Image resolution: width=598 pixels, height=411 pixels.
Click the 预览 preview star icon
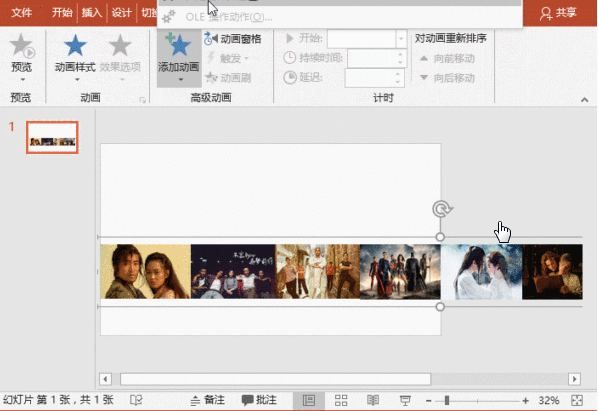click(21, 45)
